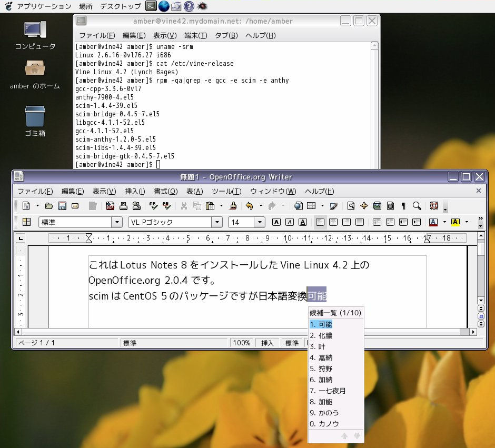Insert a hyperlink
The image size is (495, 448).
pos(299,206)
